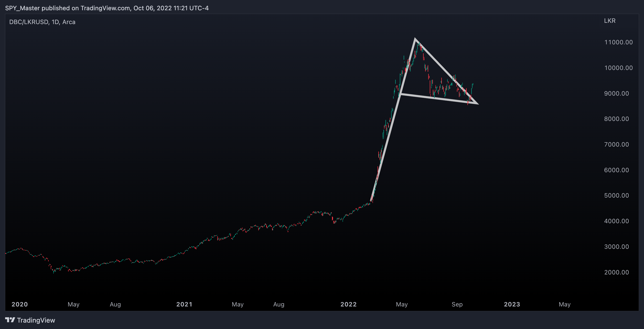
Task: Click the 6000.00 price axis label
Action: (616, 170)
